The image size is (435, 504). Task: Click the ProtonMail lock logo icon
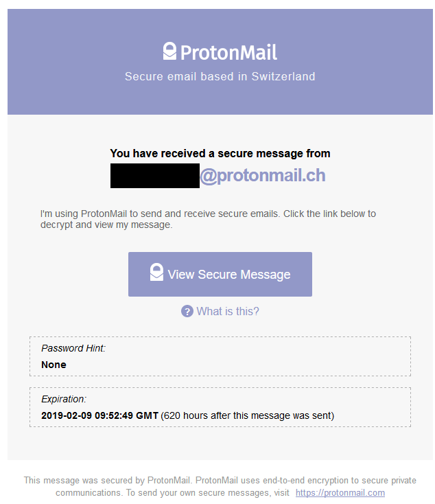click(x=169, y=51)
